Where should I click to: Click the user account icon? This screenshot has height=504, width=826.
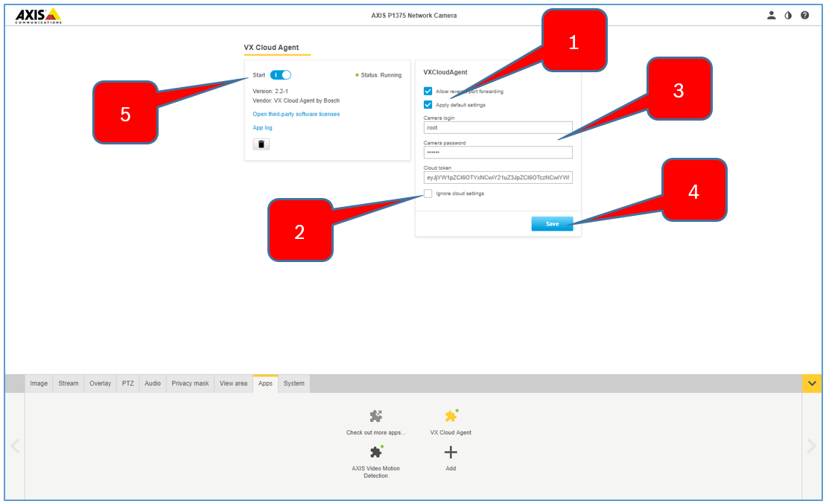(771, 15)
